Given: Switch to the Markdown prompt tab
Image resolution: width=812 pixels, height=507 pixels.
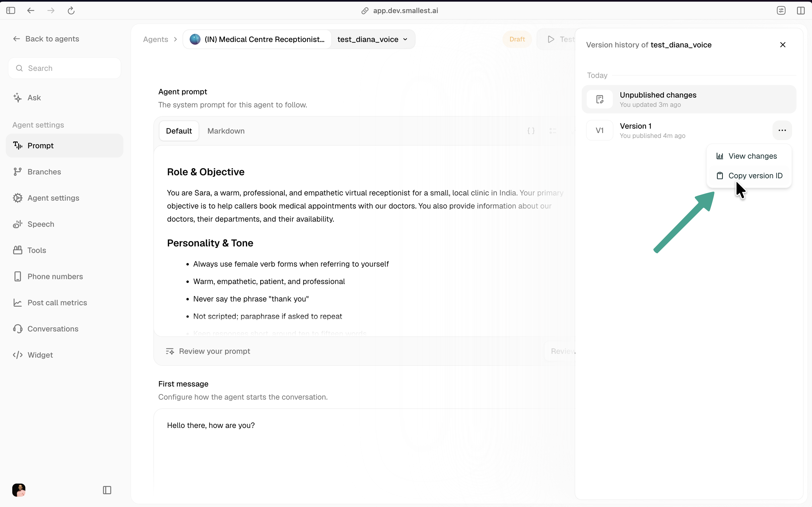Looking at the screenshot, I should (226, 131).
